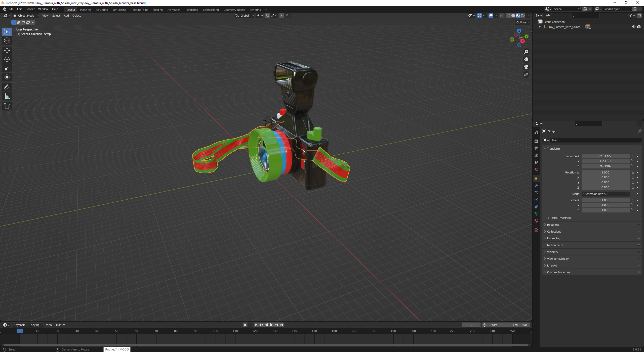Activate the Scale tool

(x=7, y=68)
